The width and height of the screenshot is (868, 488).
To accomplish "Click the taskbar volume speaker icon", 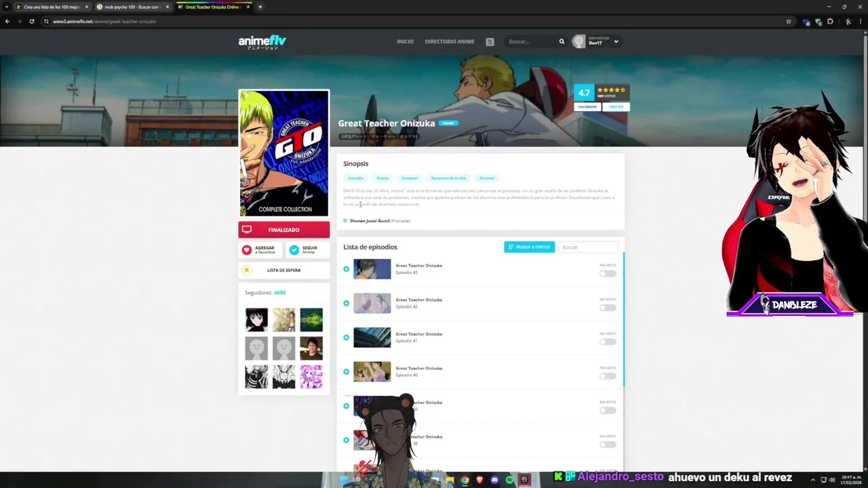I will pyautogui.click(x=832, y=480).
